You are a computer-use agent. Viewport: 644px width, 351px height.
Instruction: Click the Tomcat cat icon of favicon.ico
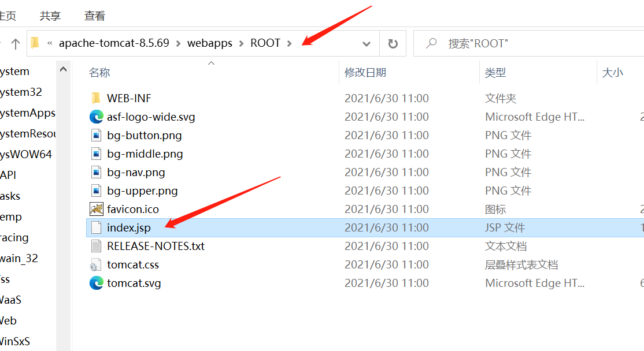96,209
